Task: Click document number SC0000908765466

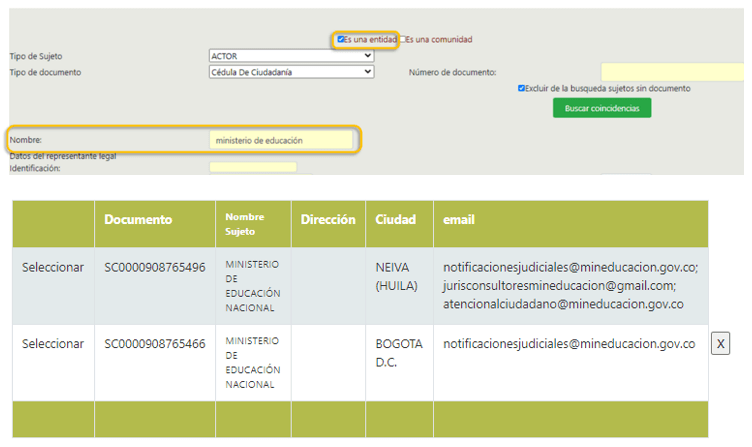Action: [155, 343]
